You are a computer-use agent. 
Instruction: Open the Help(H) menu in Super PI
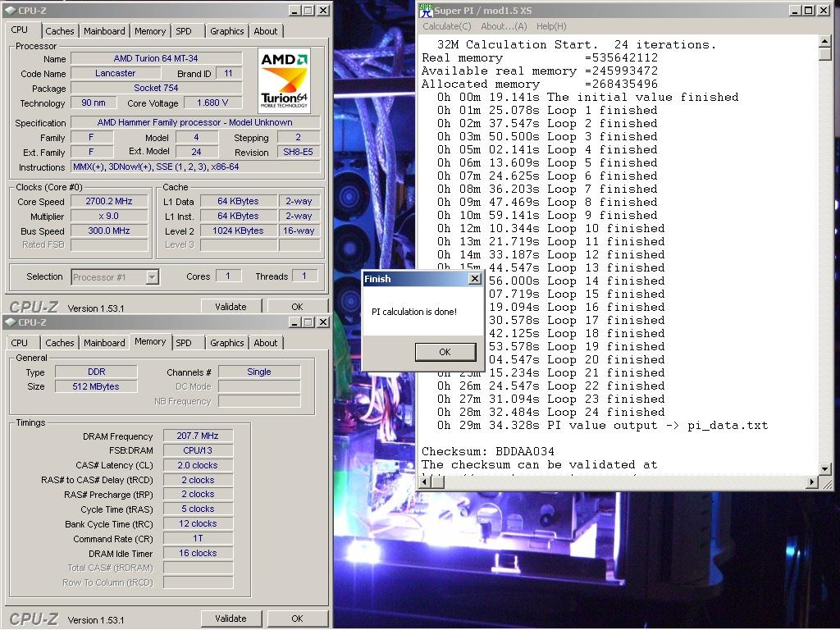[x=551, y=26]
